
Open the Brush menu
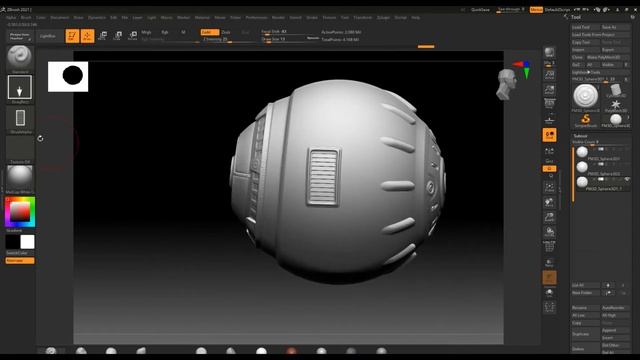click(x=26, y=18)
